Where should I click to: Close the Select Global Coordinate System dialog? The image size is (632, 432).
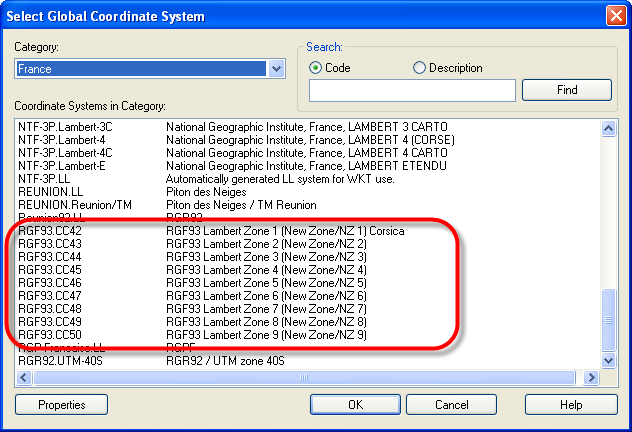pos(615,16)
